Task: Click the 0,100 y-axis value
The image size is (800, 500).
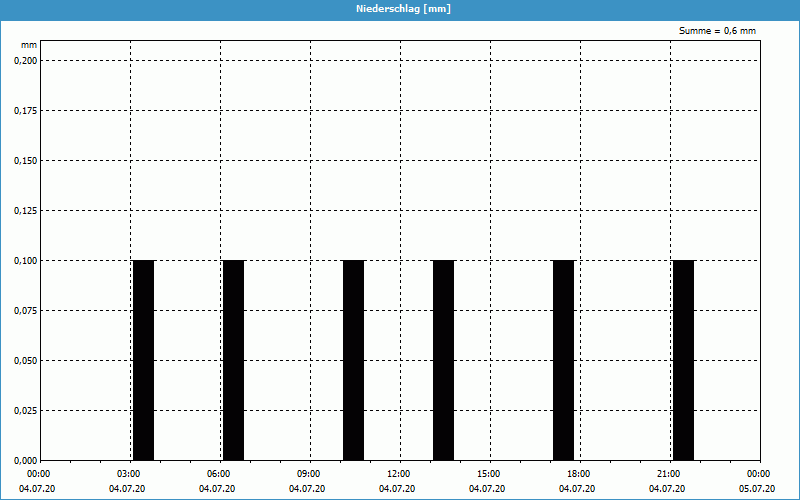Action: pos(24,260)
